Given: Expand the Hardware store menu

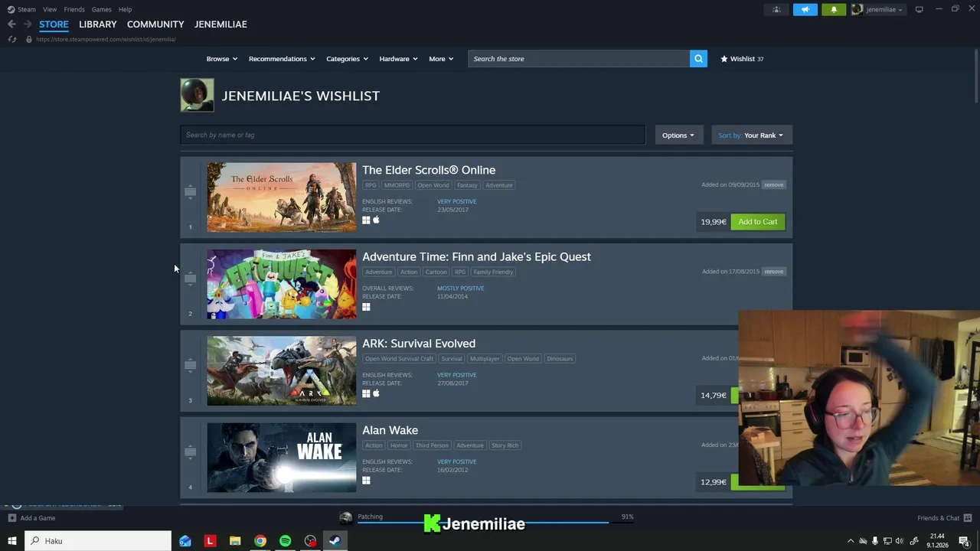Looking at the screenshot, I should (x=398, y=59).
